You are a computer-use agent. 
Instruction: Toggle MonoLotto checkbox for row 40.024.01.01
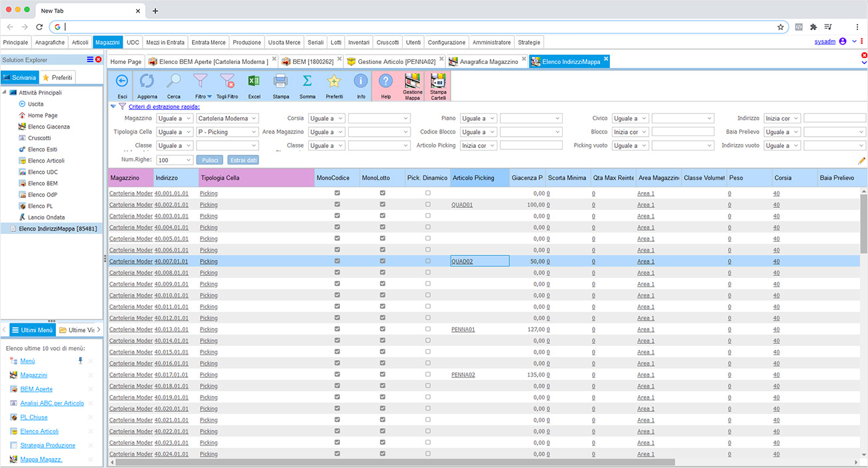point(383,454)
